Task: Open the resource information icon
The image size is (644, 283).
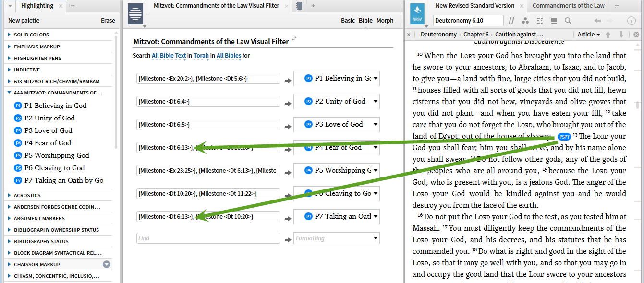Action: tap(632, 21)
